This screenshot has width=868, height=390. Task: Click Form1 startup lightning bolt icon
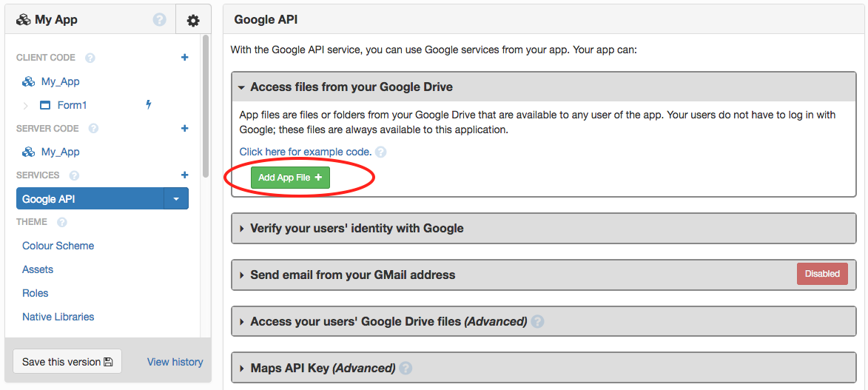click(x=148, y=104)
